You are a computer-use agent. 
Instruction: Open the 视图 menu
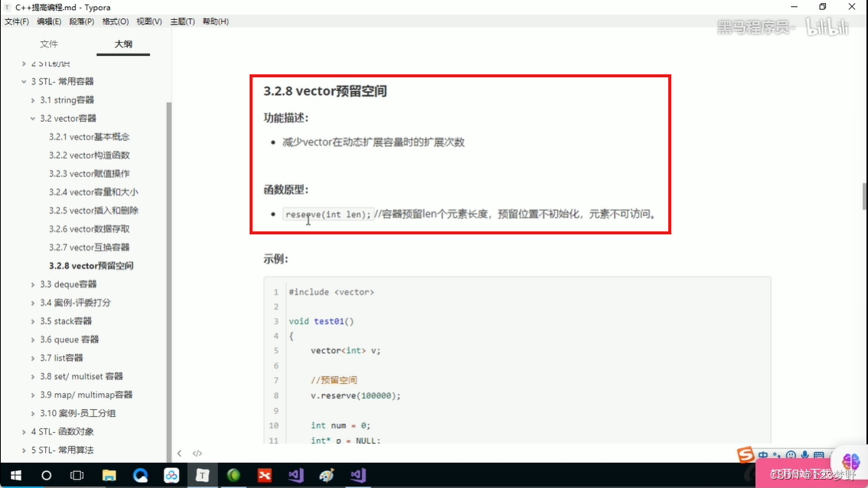(148, 21)
